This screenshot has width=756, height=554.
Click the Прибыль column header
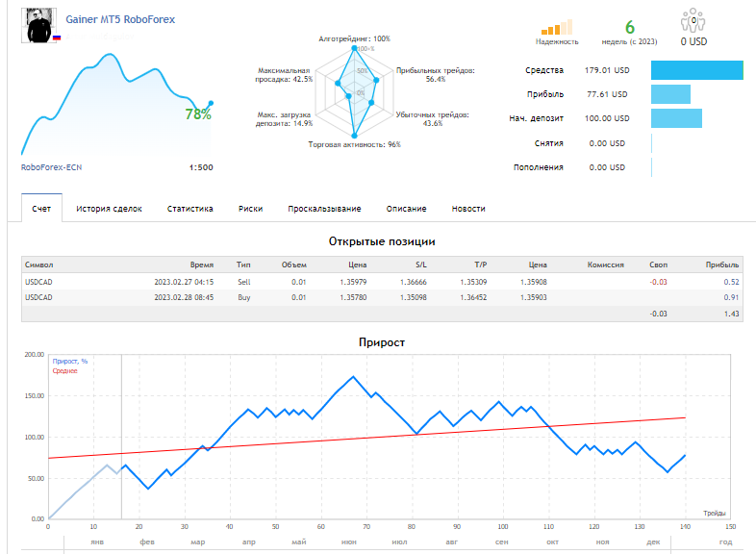[721, 264]
